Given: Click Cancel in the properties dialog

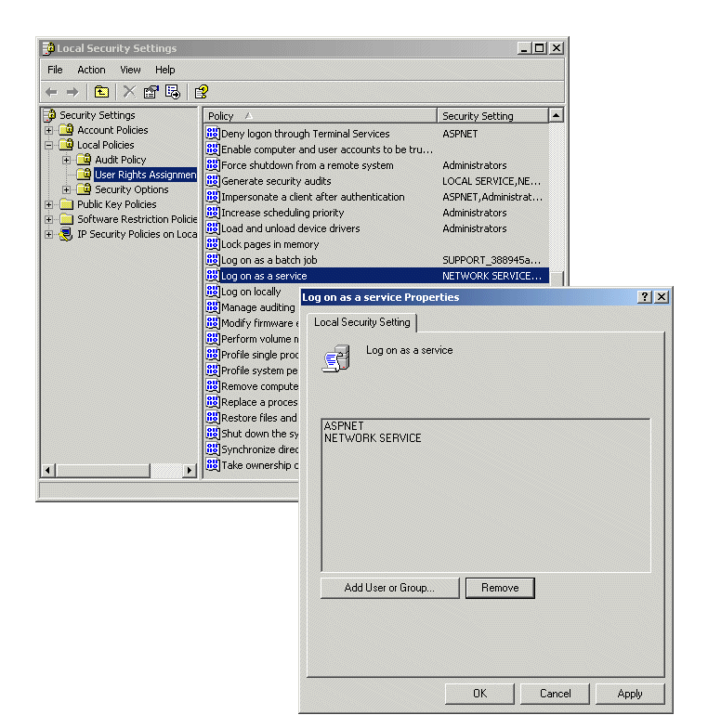Looking at the screenshot, I should (x=555, y=694).
